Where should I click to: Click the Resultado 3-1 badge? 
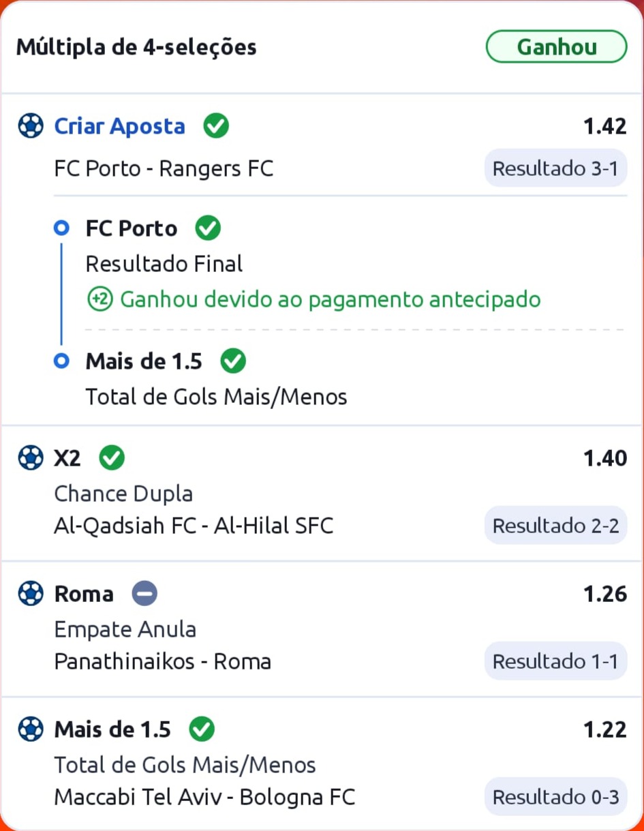pos(555,168)
